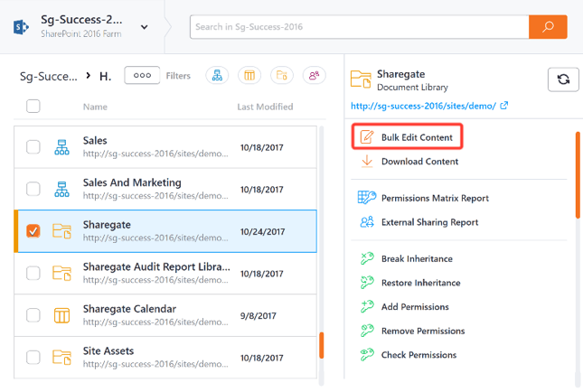Click the Remove Permissions key icon

[367, 331]
